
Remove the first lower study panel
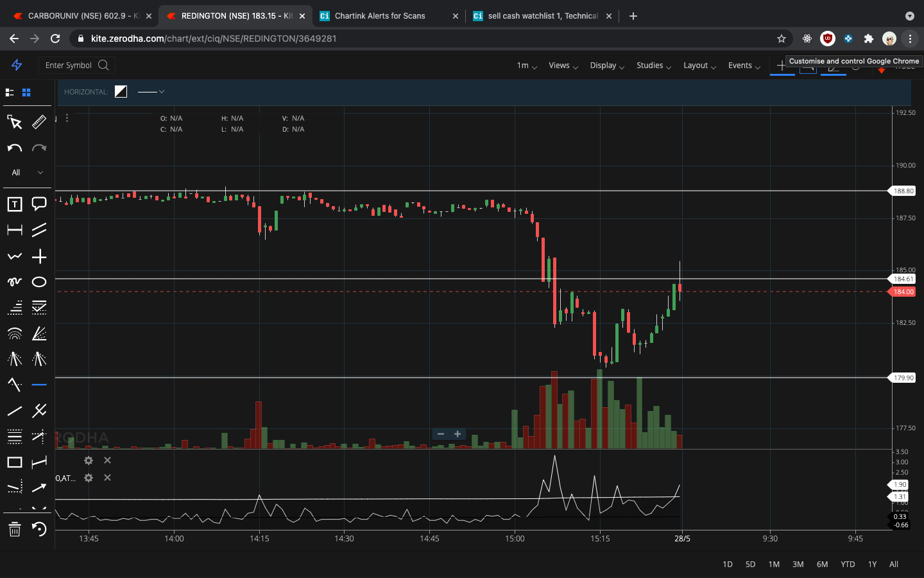[107, 460]
